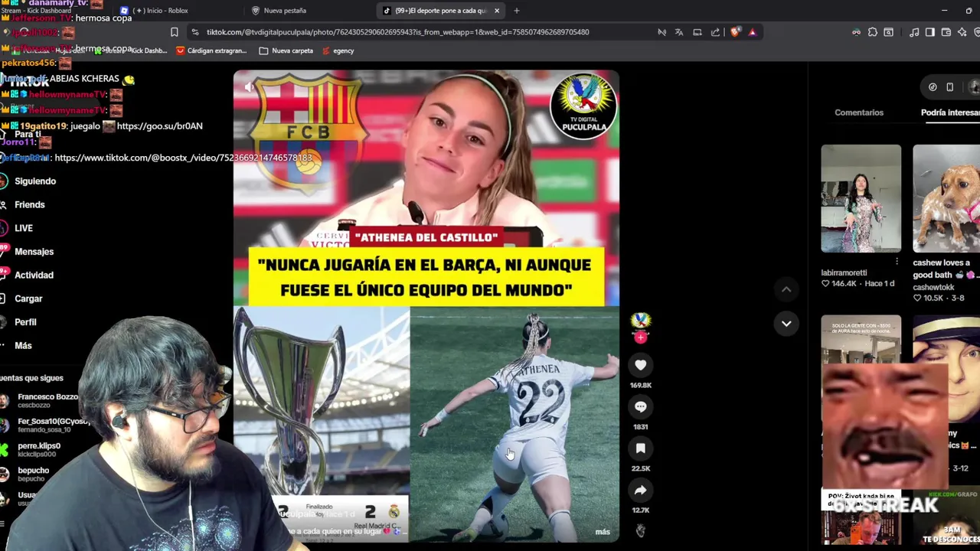Open the music note playlist icon in the toolbar
Image resolution: width=980 pixels, height=551 pixels.
click(x=914, y=32)
